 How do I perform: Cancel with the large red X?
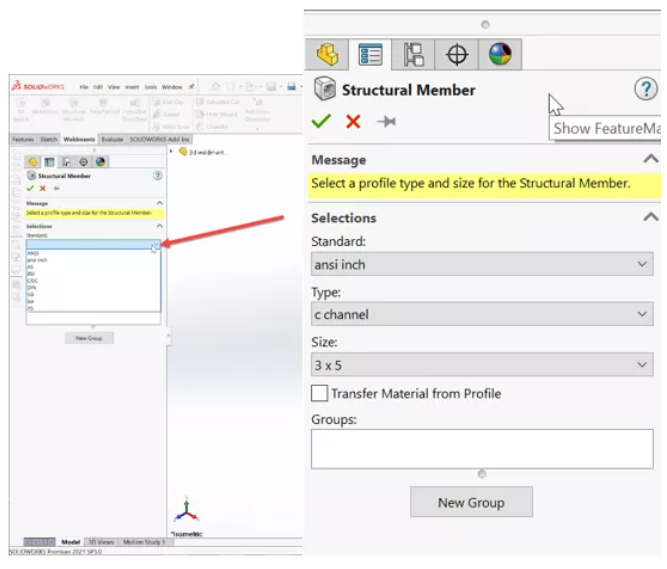point(353,122)
